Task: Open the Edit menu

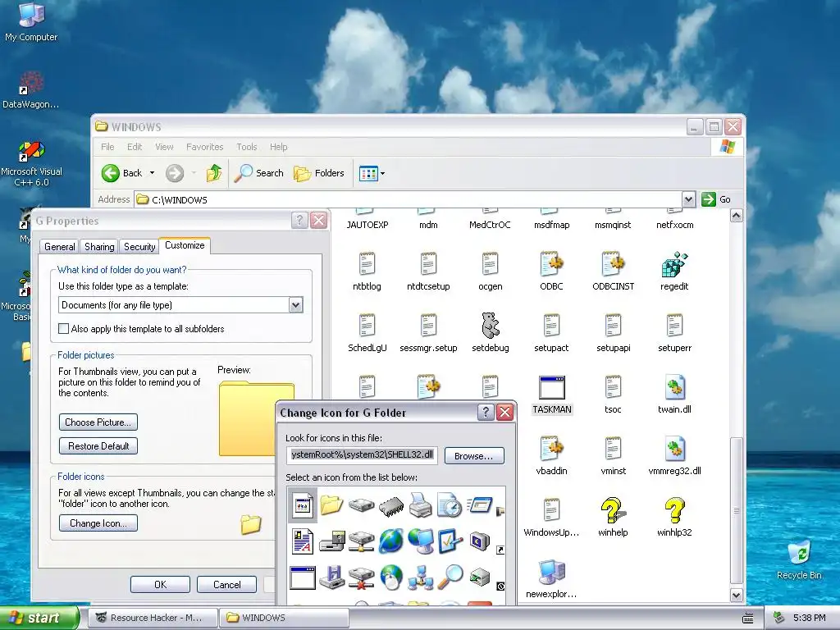Action: click(135, 147)
